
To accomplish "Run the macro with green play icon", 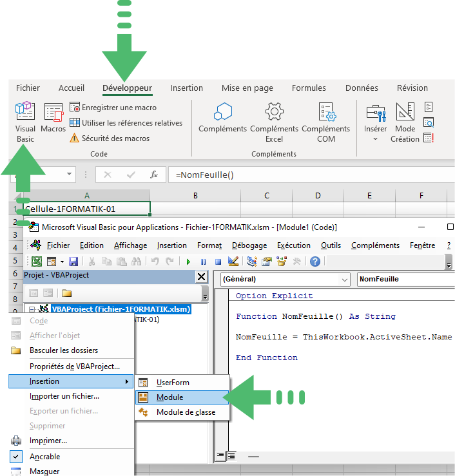I will click(x=188, y=262).
